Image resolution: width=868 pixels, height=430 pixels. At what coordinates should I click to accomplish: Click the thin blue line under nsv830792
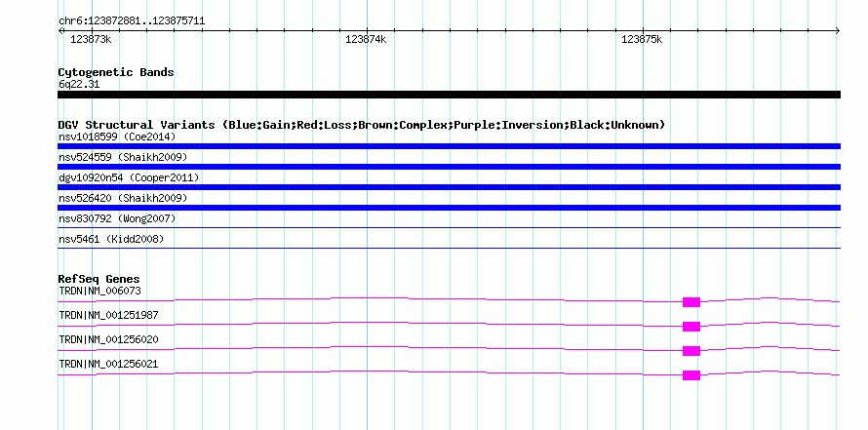click(449, 227)
